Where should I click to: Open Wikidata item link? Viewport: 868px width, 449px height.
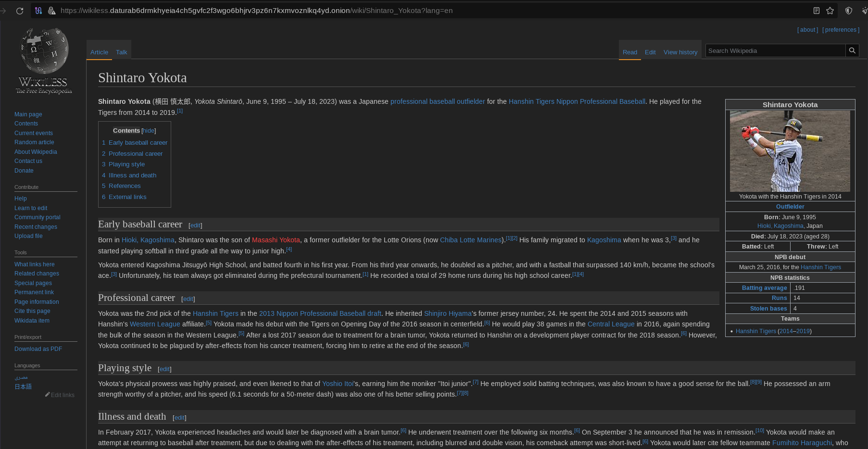[x=32, y=321]
